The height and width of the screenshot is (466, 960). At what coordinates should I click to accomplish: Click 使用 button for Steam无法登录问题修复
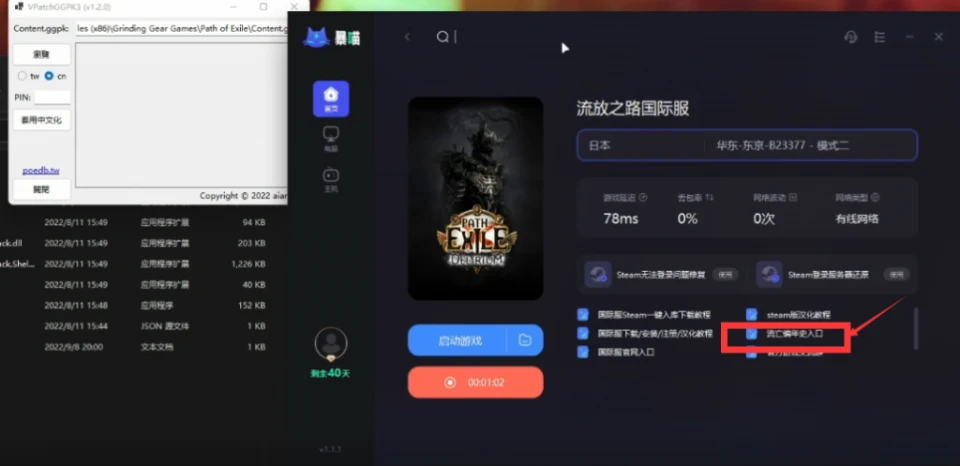pyautogui.click(x=725, y=275)
